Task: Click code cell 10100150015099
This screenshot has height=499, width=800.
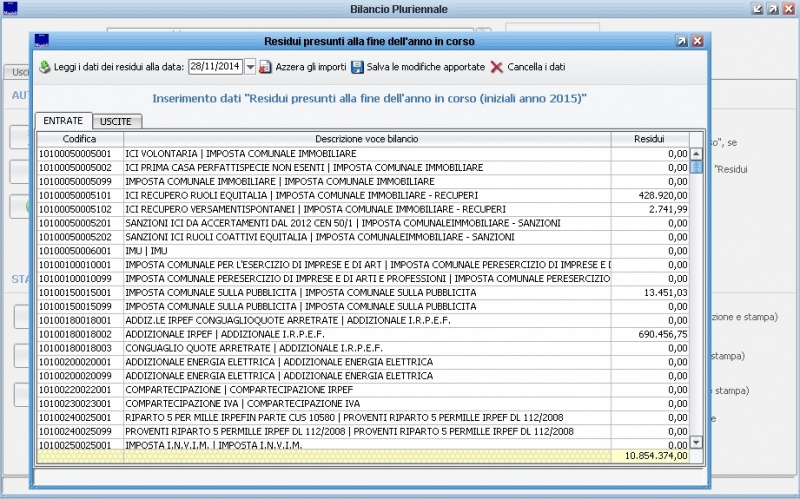Action: 80,307
